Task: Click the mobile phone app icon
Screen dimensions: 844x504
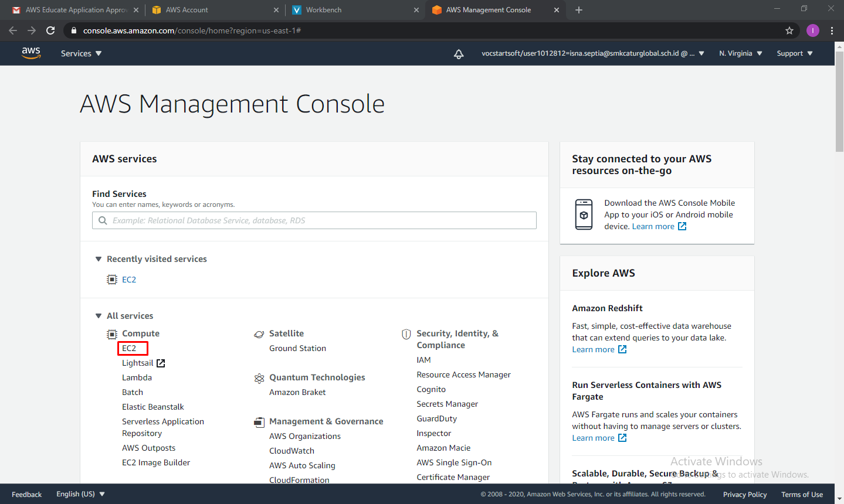Action: [x=584, y=214]
